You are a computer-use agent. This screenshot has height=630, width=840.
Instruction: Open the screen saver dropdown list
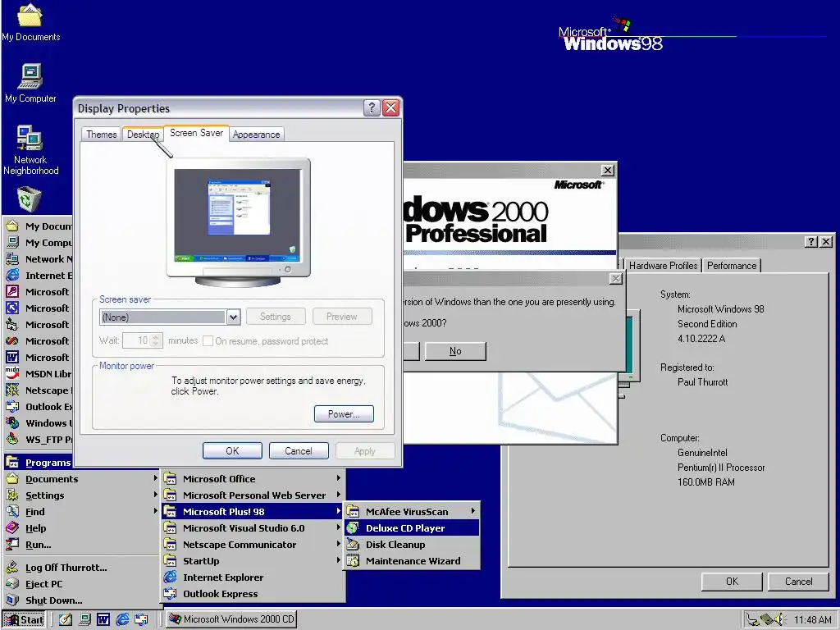coord(233,317)
